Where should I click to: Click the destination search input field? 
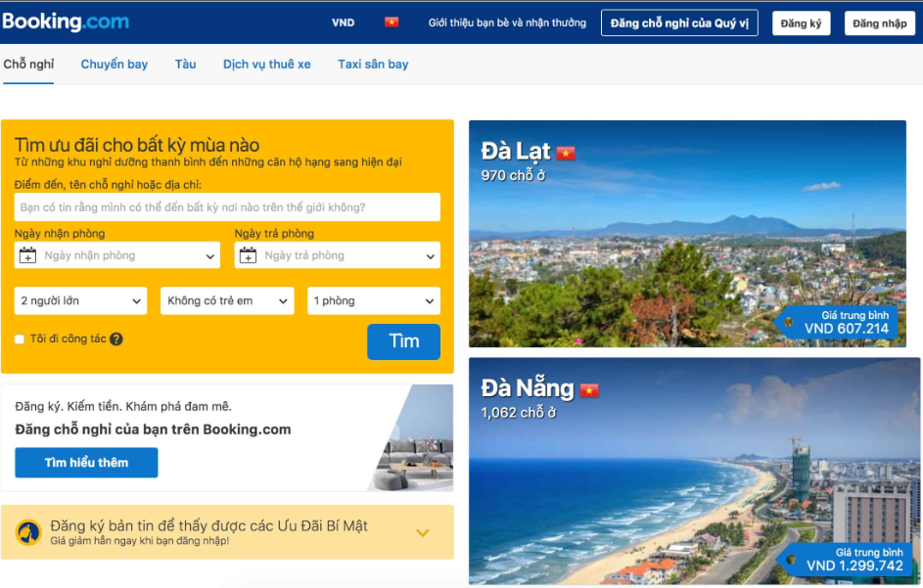[227, 207]
